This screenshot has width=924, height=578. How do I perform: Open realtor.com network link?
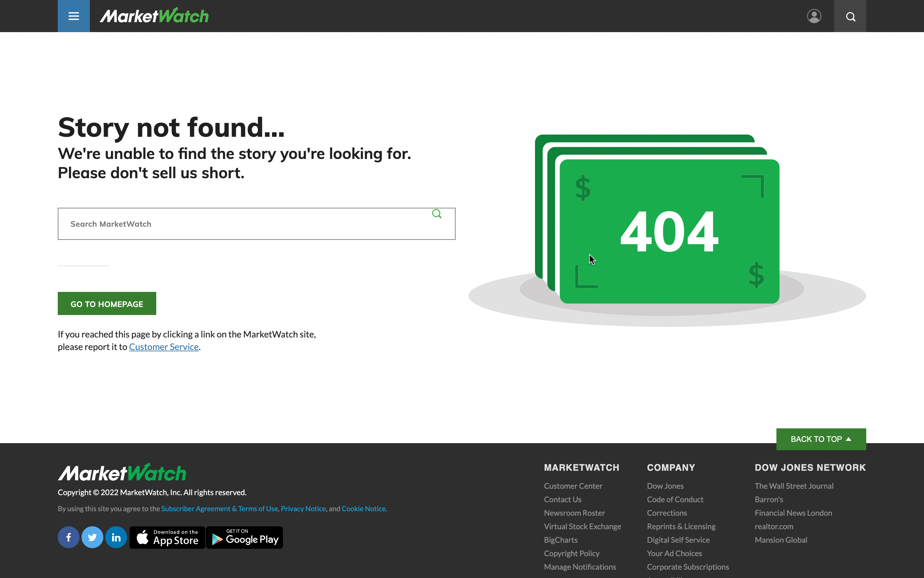point(774,526)
